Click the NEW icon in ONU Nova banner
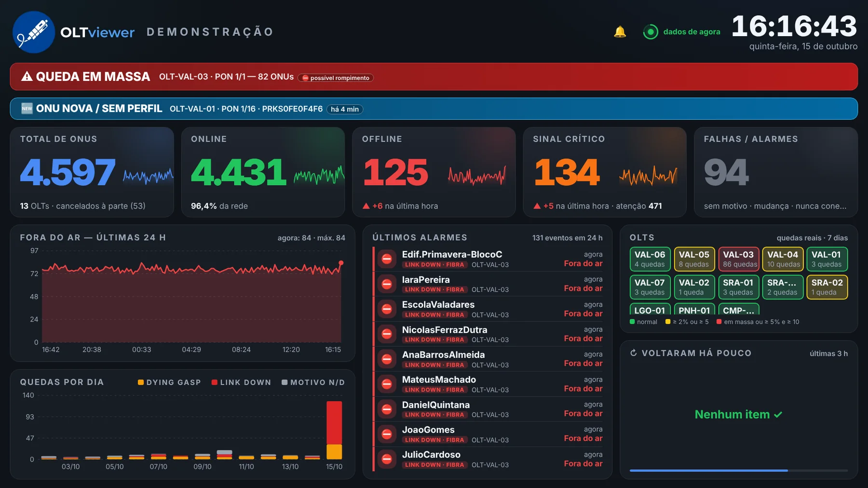 (x=27, y=108)
